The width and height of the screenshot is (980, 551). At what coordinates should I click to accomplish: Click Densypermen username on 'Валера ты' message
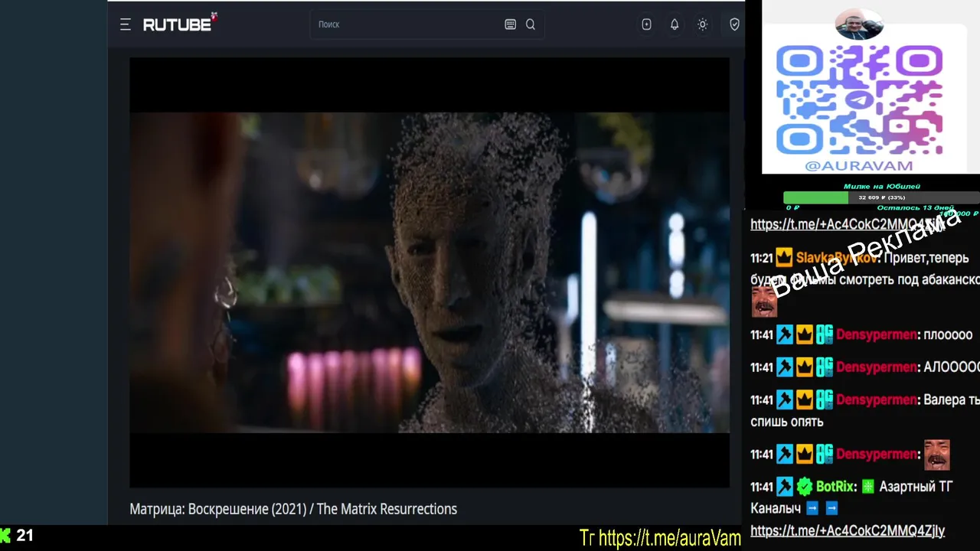click(x=877, y=399)
